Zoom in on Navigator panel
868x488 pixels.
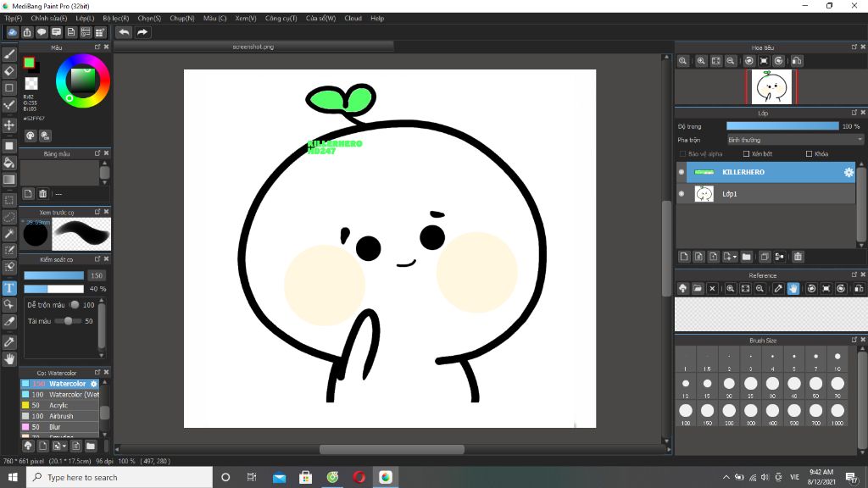coord(701,61)
